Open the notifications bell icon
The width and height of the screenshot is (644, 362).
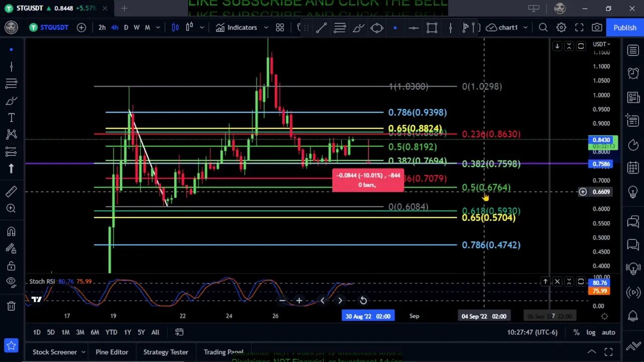pos(633,315)
